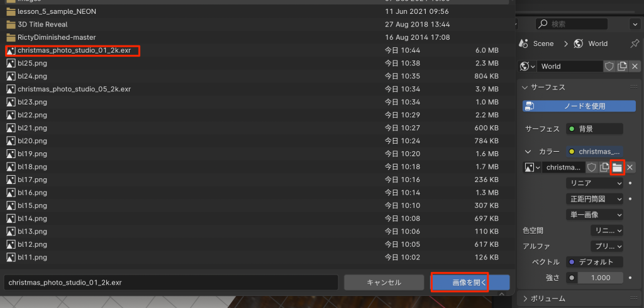The height and width of the screenshot is (308, 644).
Task: Open the image datablock browse icon
Action: point(532,168)
